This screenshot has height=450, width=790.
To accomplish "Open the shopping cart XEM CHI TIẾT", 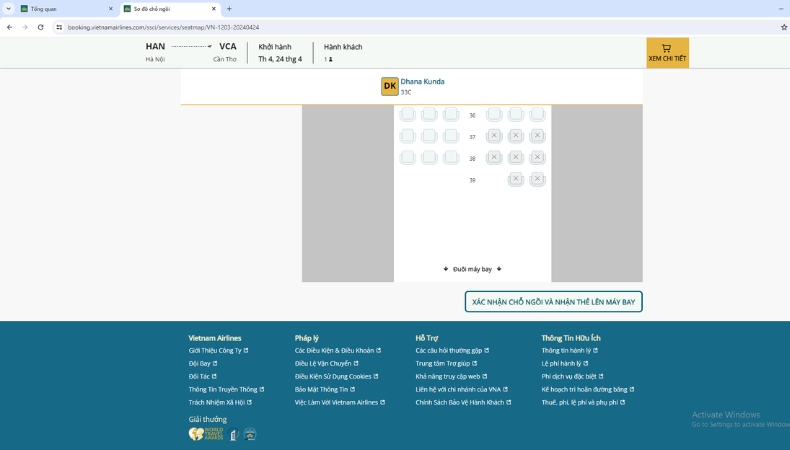I will coord(667,52).
